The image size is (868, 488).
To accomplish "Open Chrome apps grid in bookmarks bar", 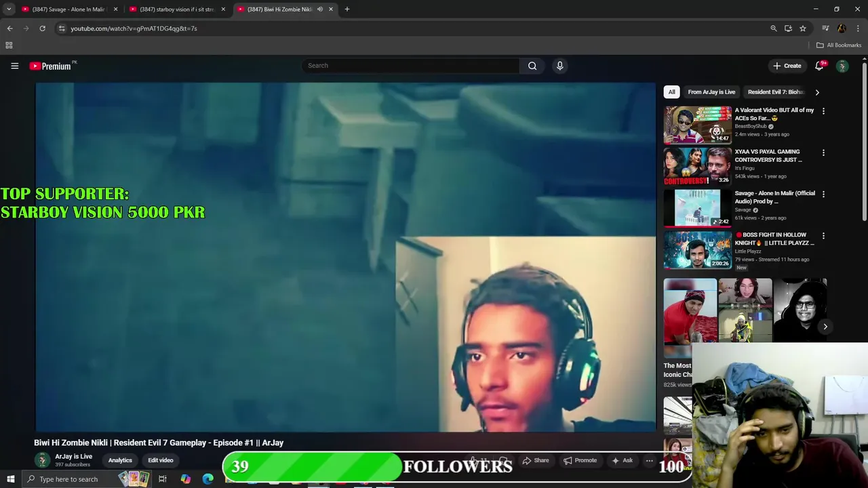I will pyautogui.click(x=9, y=45).
